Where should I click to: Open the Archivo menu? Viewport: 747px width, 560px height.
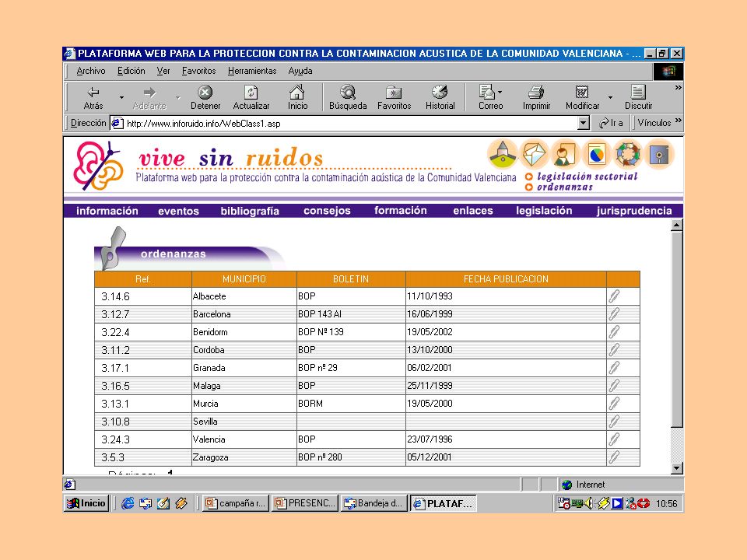point(91,71)
